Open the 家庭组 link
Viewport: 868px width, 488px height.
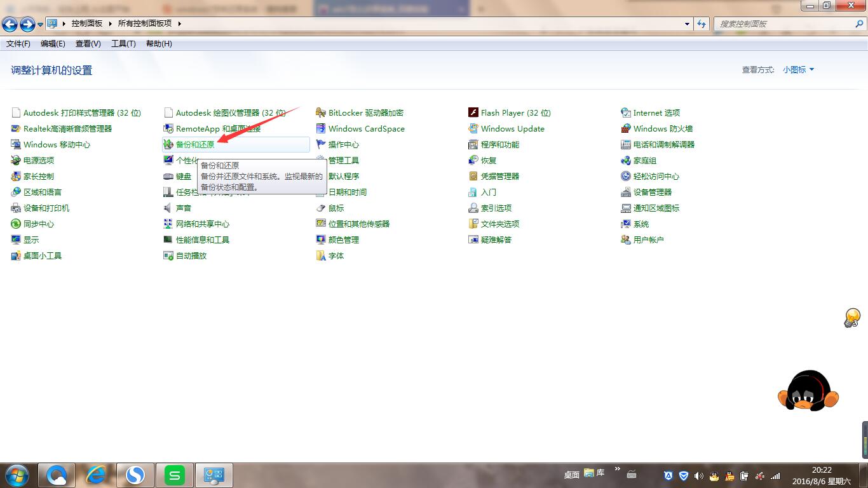[645, 160]
